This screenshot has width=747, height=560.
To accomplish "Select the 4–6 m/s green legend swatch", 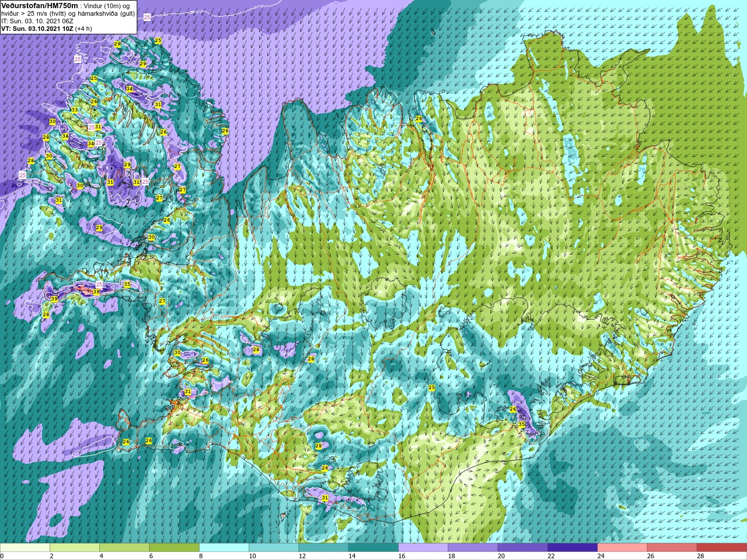I will [x=124, y=548].
